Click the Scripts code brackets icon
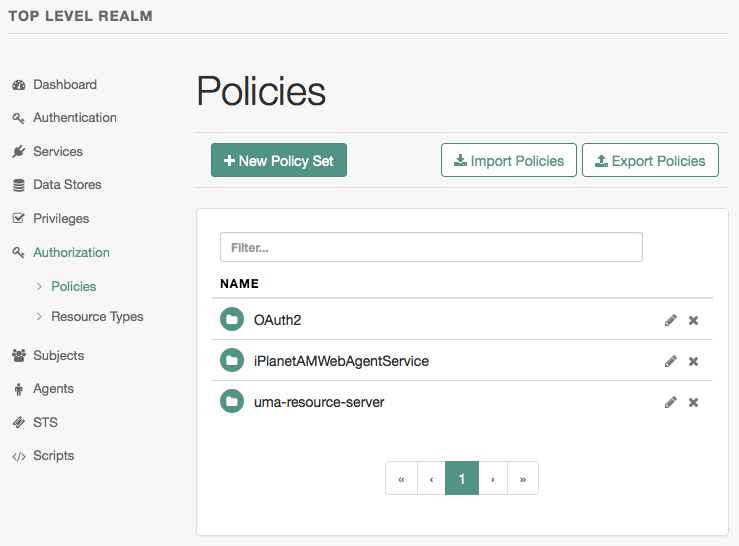The width and height of the screenshot is (739, 546). (19, 456)
